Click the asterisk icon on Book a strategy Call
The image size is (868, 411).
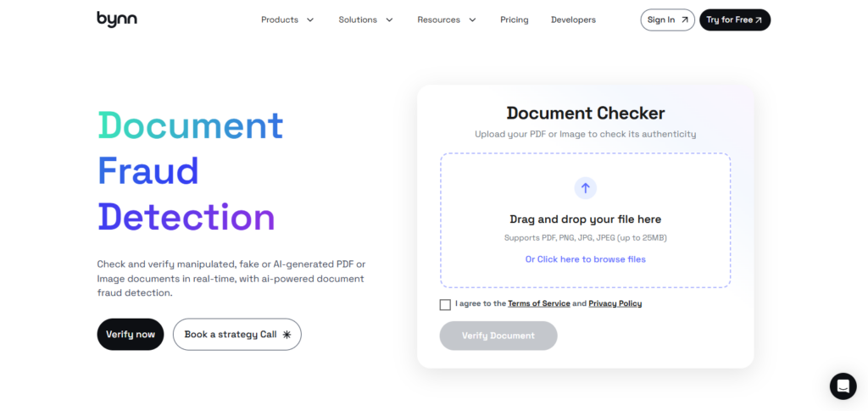(x=287, y=335)
